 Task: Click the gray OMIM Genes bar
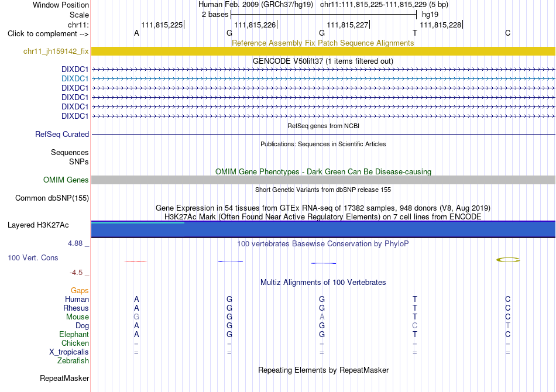[x=323, y=180]
